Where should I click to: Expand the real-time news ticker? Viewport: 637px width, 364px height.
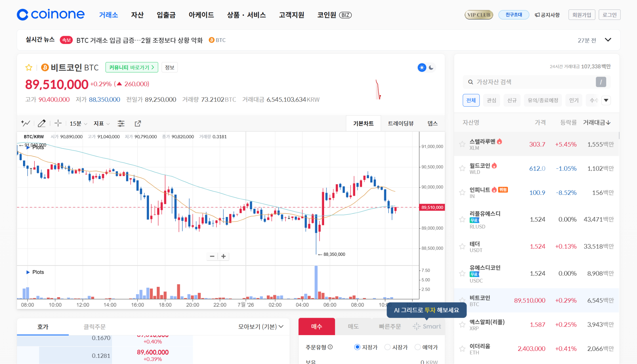(x=608, y=40)
